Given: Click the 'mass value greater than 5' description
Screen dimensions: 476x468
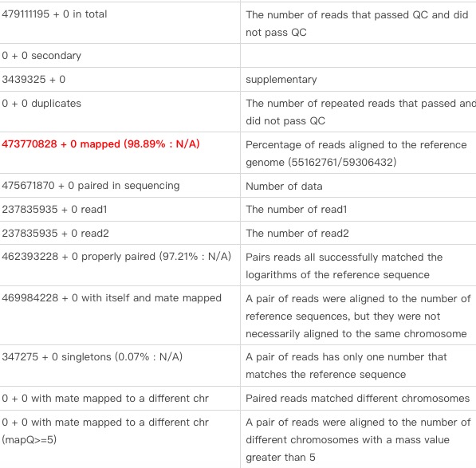Looking at the screenshot, I should click(x=358, y=439).
